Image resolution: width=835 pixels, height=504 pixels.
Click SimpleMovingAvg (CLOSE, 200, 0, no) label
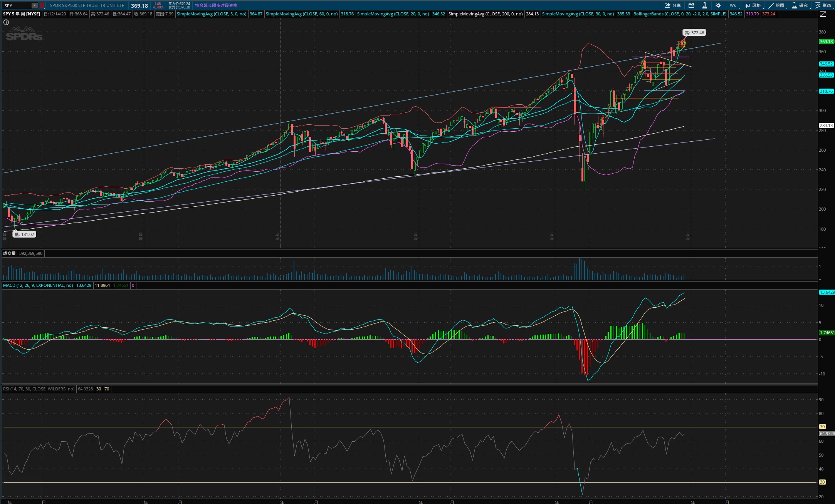pyautogui.click(x=486, y=14)
